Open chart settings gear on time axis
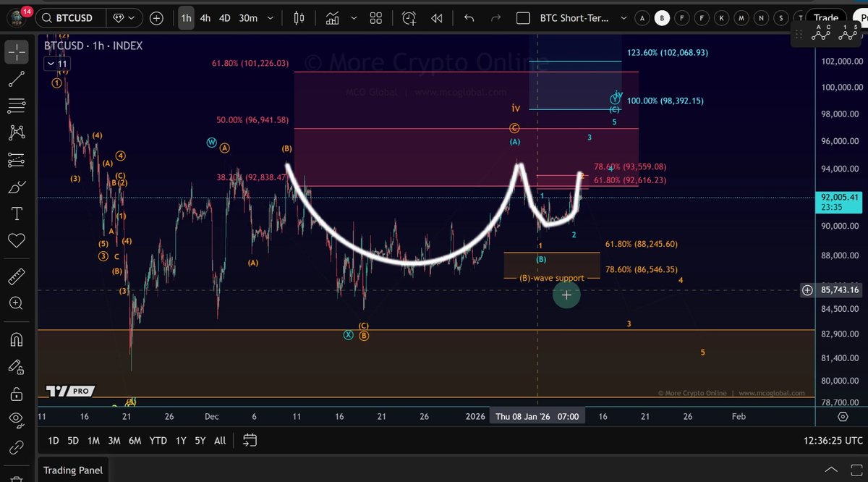This screenshot has height=482, width=868. (x=843, y=417)
